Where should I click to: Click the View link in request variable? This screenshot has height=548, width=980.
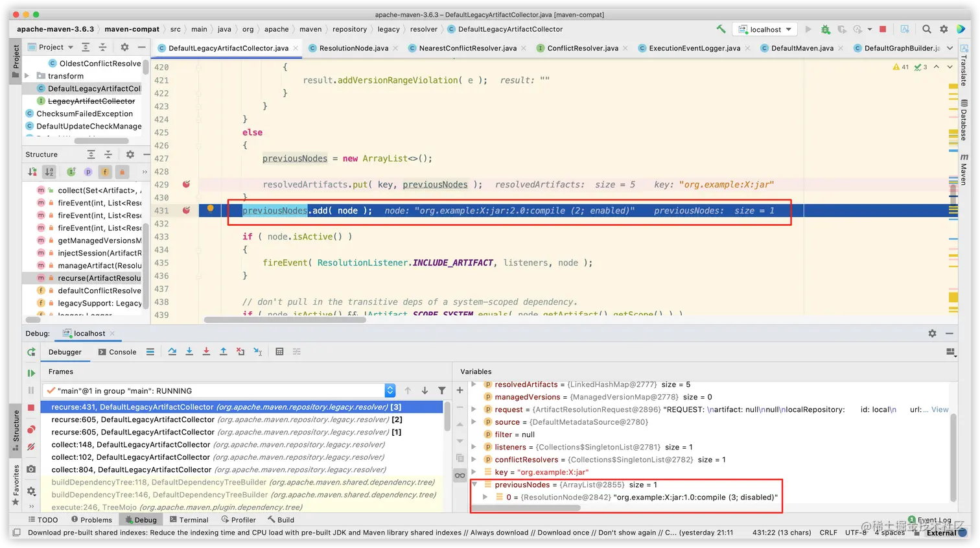coord(940,409)
